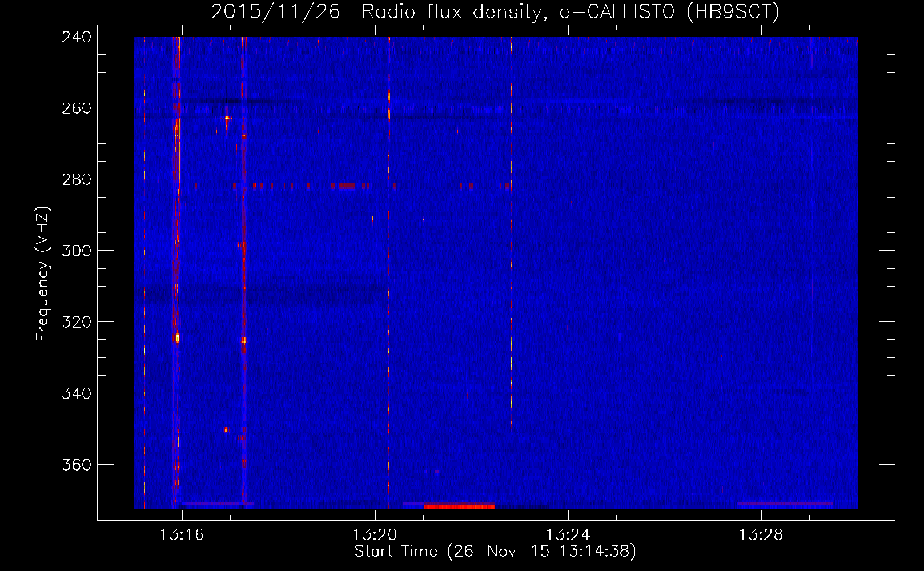This screenshot has height=571, width=924.
Task: Click the 13:28 time tick label
Action: pos(761,535)
